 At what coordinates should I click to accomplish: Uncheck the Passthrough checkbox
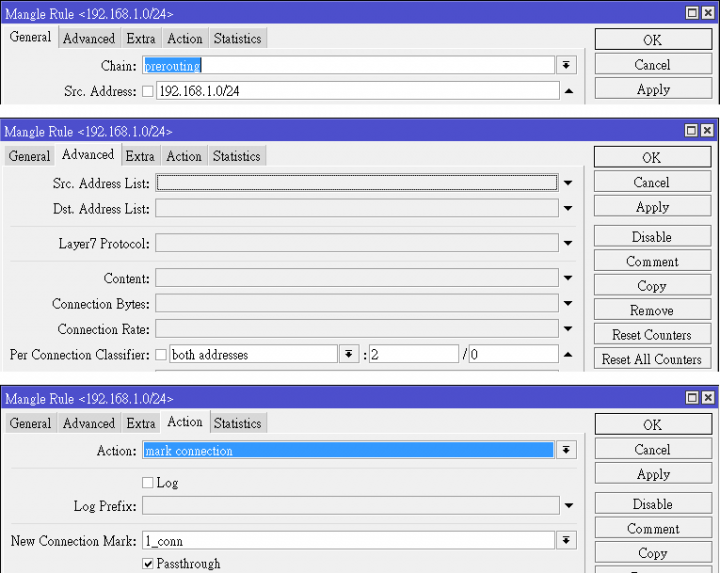147,563
